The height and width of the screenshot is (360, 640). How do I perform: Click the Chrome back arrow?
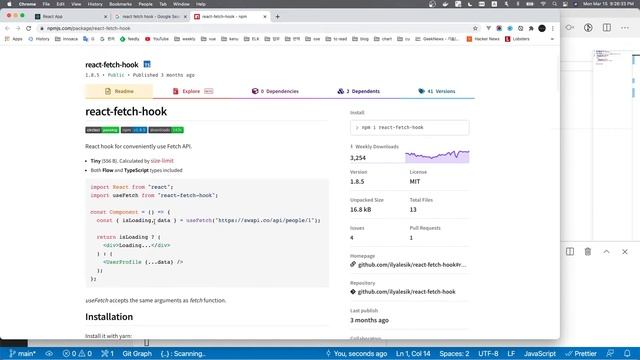7,28
